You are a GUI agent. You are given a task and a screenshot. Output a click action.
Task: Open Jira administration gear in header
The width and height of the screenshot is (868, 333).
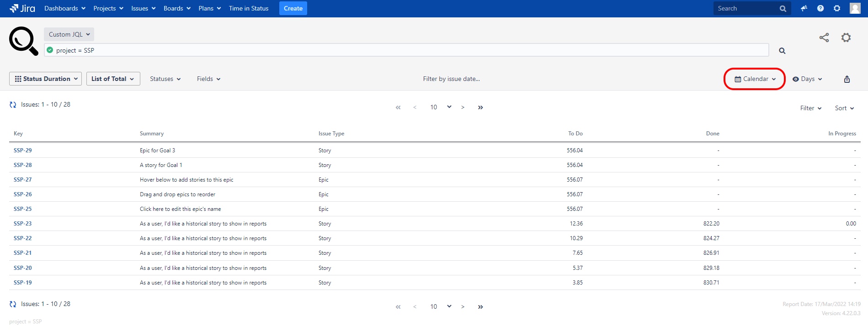click(837, 8)
